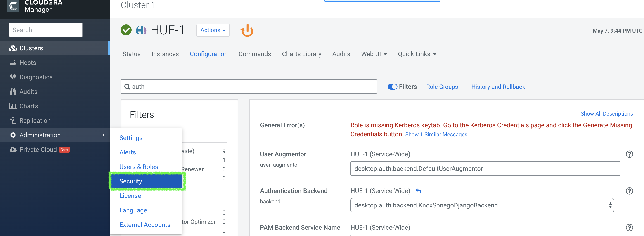Open the History and Rollback link
The height and width of the screenshot is (236, 644).
[498, 87]
